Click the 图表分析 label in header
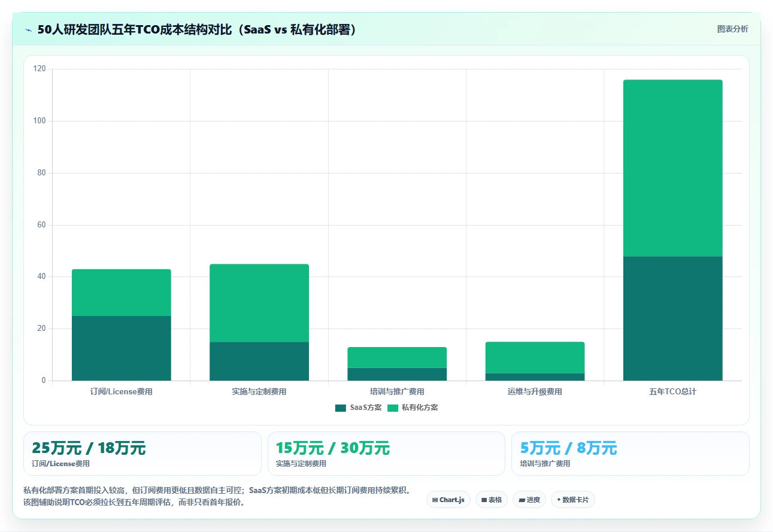The height and width of the screenshot is (532, 773). (x=732, y=29)
